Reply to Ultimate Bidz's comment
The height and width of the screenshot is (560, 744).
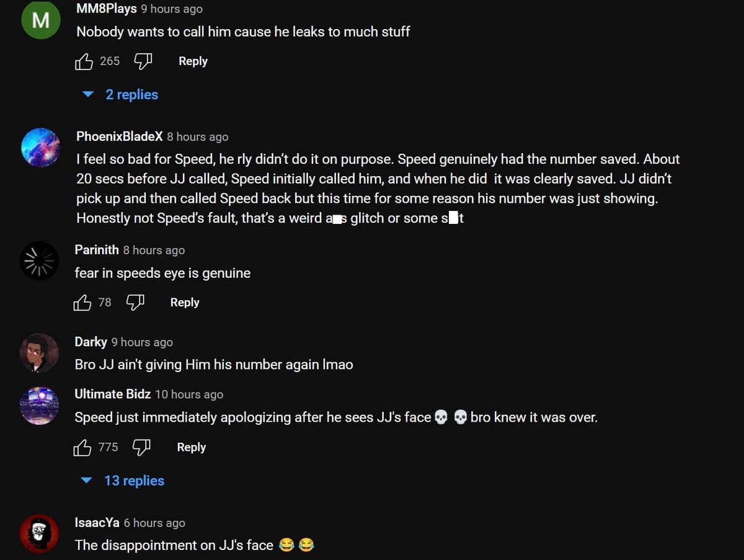point(191,447)
